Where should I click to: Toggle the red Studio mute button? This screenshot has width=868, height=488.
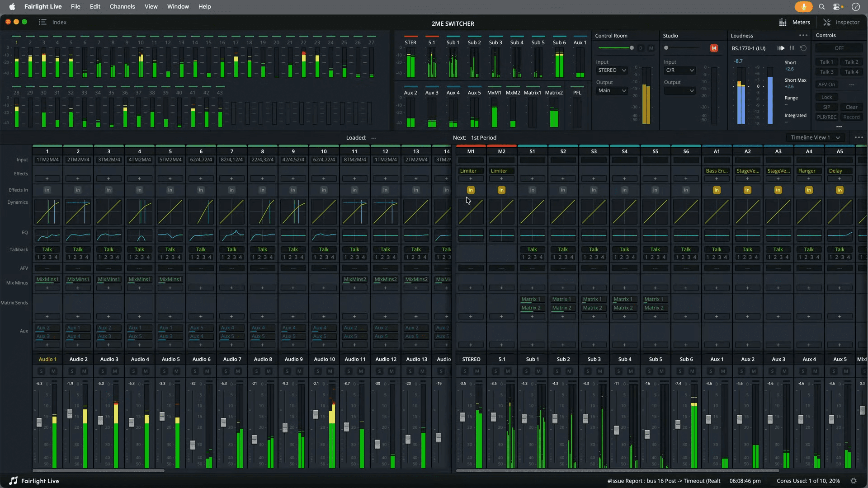point(714,48)
